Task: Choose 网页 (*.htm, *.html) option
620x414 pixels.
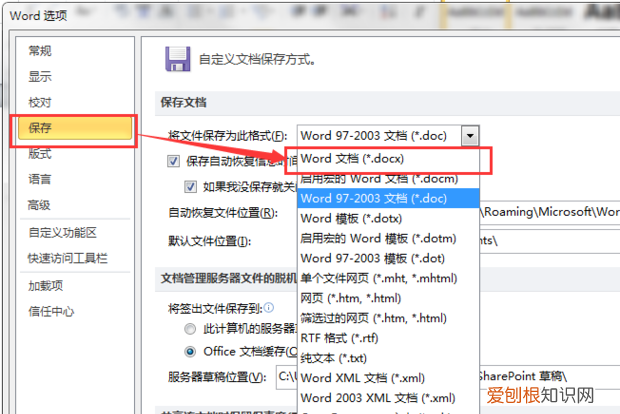Action: pyautogui.click(x=388, y=298)
